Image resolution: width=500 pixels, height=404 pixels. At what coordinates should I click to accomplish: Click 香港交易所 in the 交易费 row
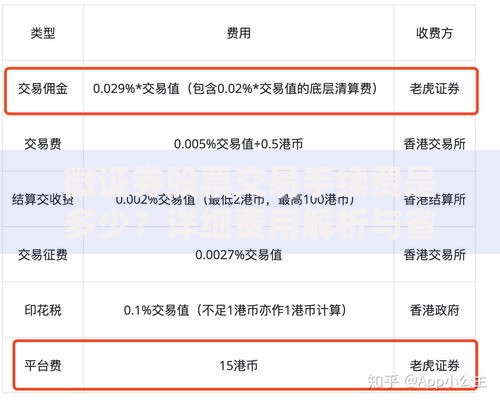point(434,144)
